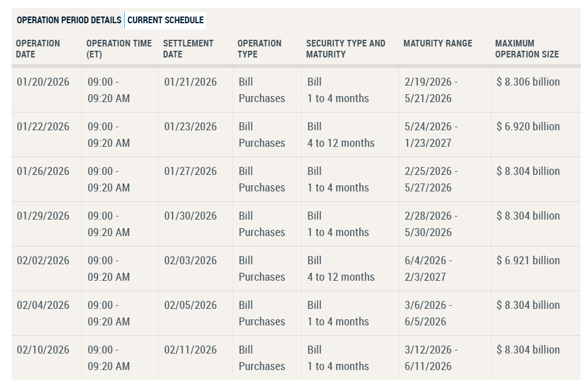Click the Security Type and Maturity header
Viewport: 588px width, 389px height.
click(346, 49)
